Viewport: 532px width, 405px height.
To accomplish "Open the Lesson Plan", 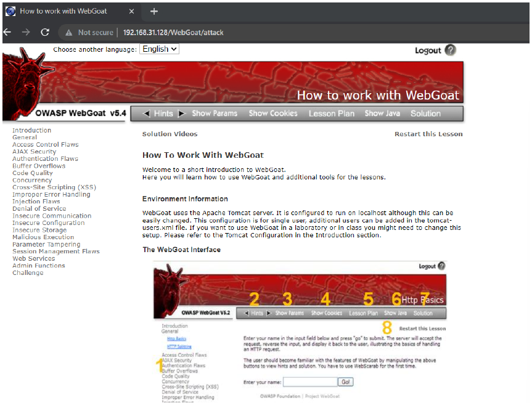I will coord(332,113).
